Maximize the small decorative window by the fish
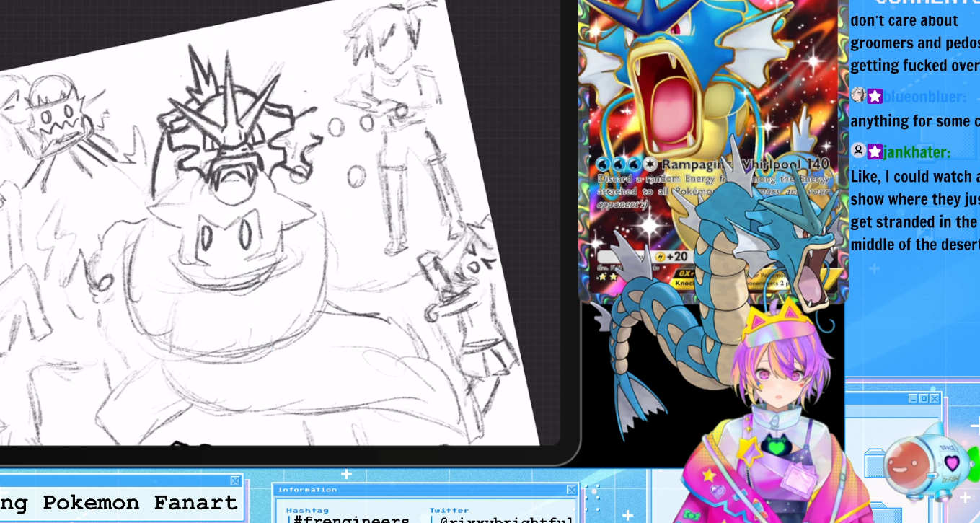The width and height of the screenshot is (980, 523). (924, 398)
